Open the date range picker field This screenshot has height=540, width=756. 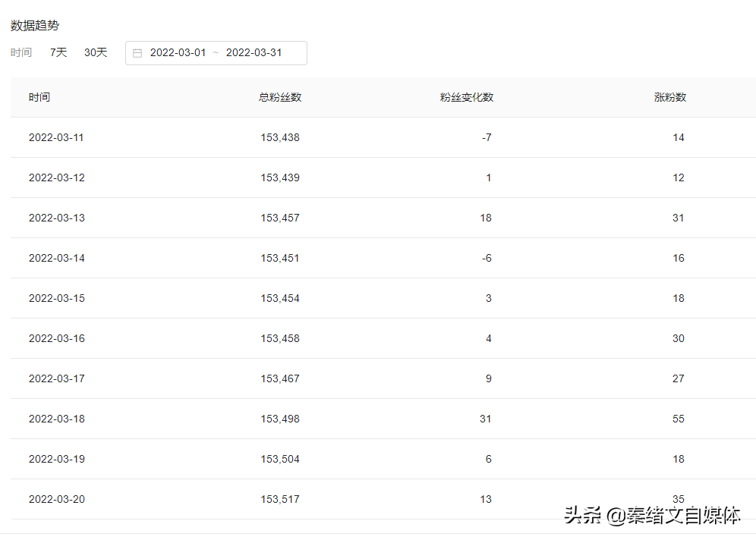pyautogui.click(x=216, y=52)
